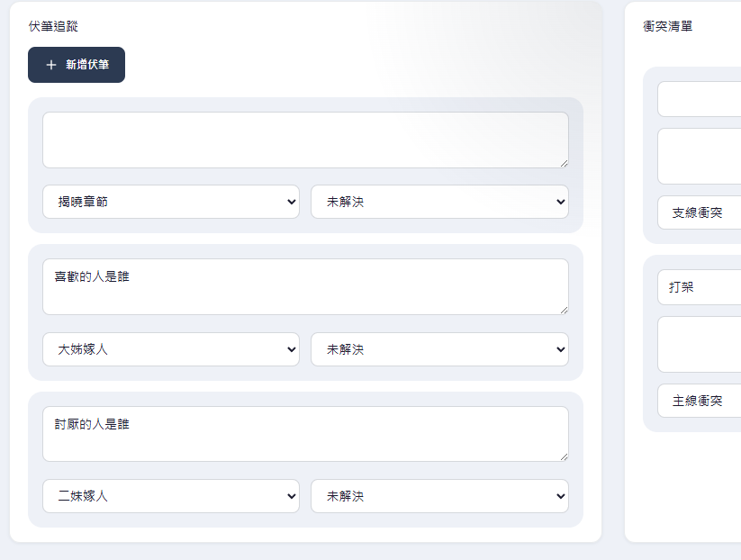
Task: Open the 大姊嫁人 chapter dropdown
Action: 171,349
